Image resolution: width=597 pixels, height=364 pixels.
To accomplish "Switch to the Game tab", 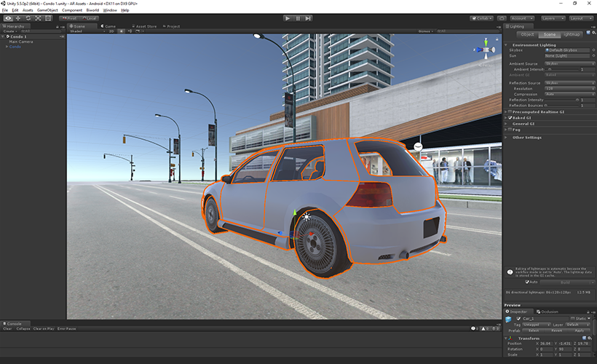I will (108, 26).
